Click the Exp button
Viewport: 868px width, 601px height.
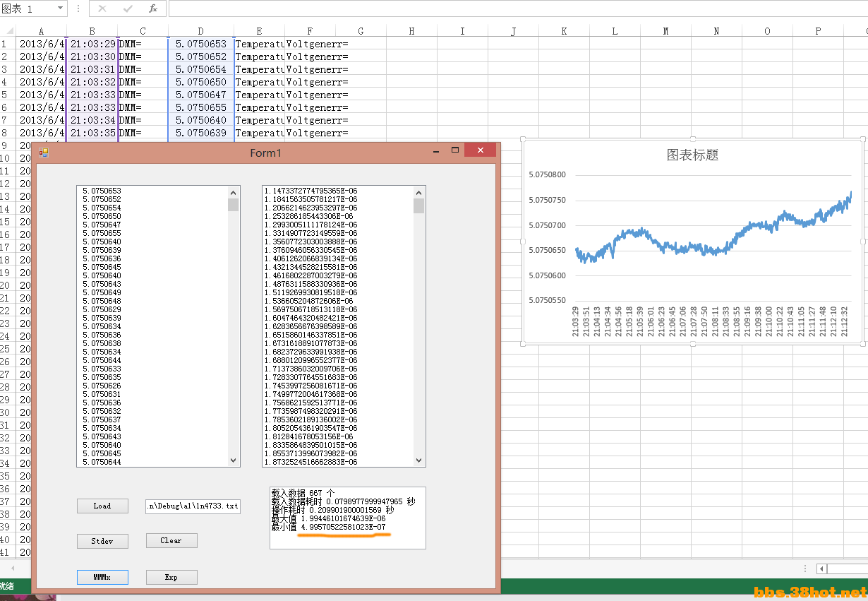[171, 578]
